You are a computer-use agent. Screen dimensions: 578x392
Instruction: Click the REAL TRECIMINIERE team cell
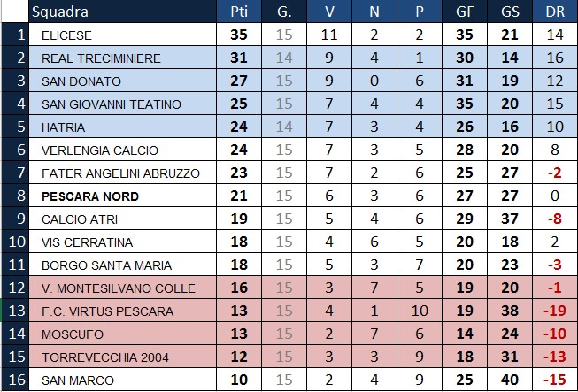point(122,58)
